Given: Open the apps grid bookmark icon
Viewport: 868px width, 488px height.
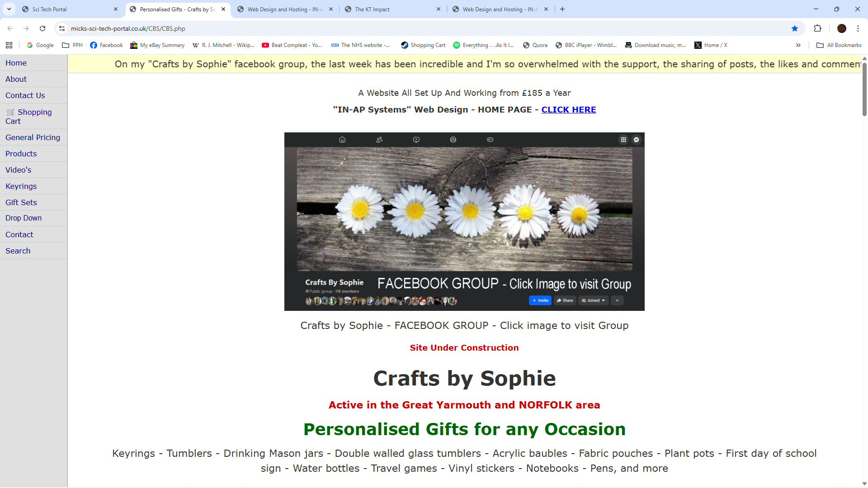Looking at the screenshot, I should [x=9, y=45].
